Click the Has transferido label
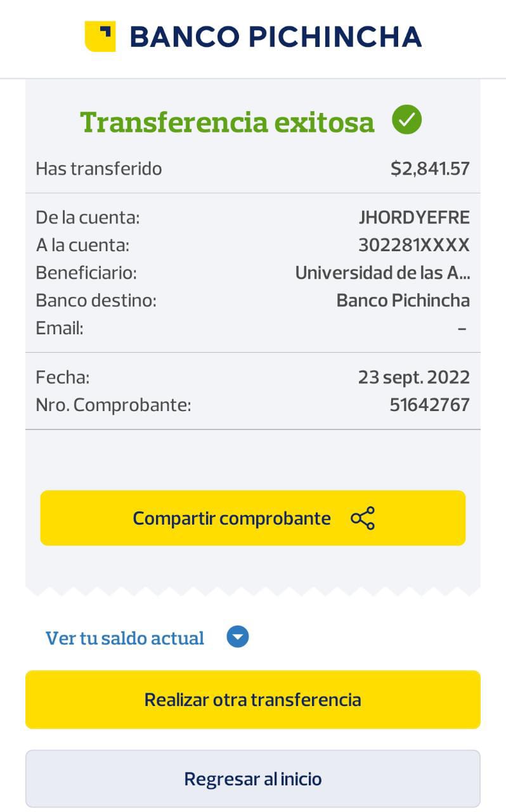Screen dimensions: 506x812 (x=99, y=169)
